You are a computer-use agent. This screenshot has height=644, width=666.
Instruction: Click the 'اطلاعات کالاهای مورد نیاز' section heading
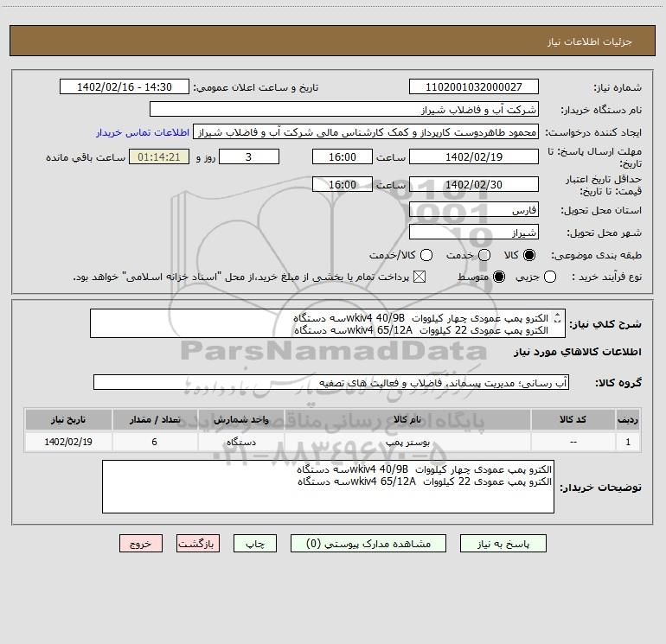pyautogui.click(x=577, y=352)
